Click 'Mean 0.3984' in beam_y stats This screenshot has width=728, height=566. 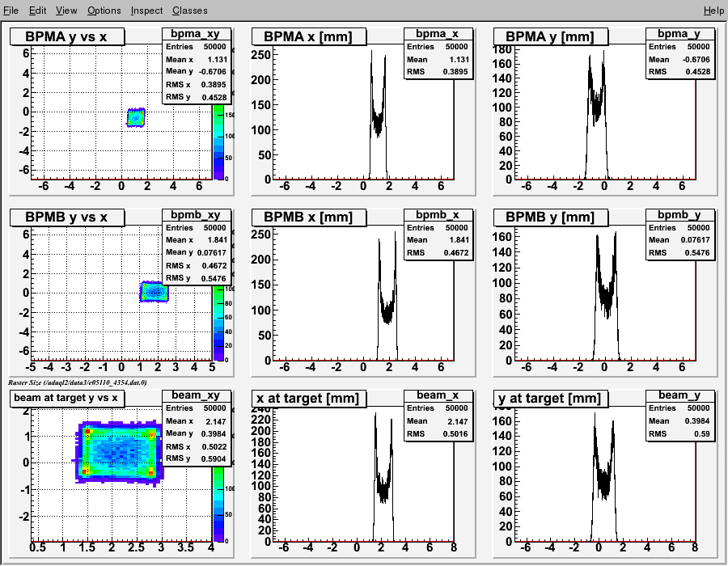[679, 421]
